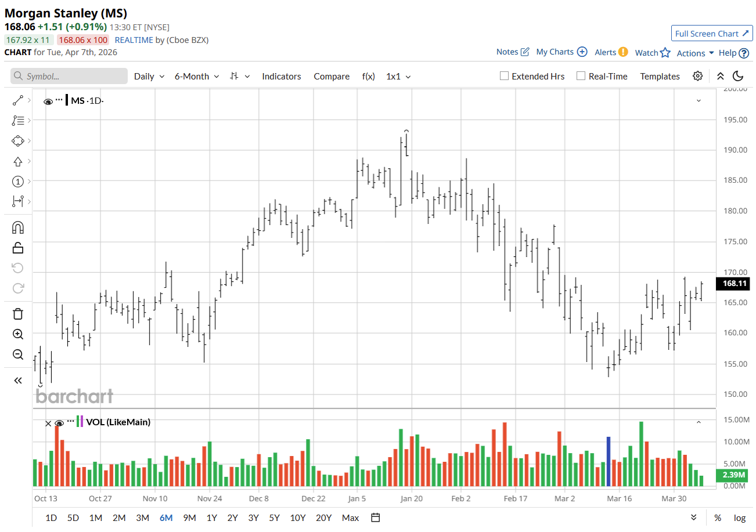Toggle percent scale
756x532 pixels.
pyautogui.click(x=718, y=517)
